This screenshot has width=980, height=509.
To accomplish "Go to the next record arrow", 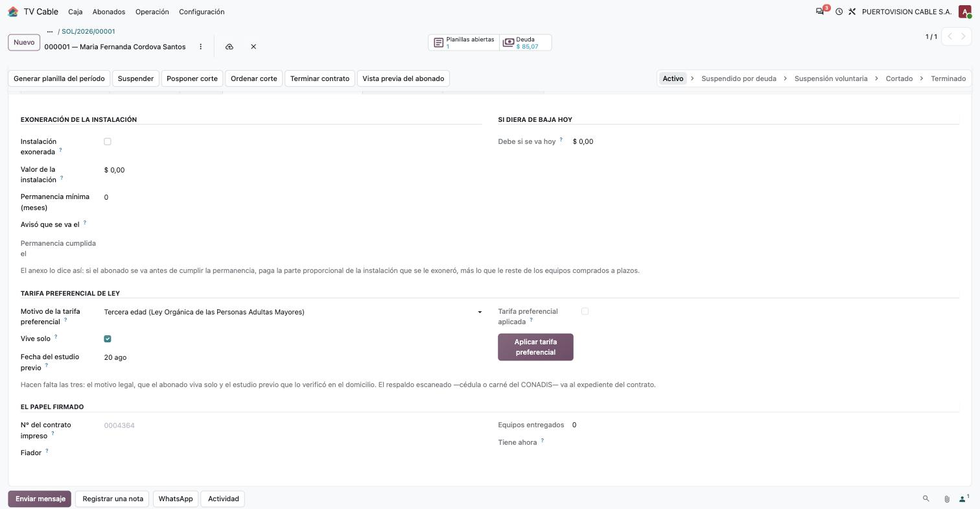I will tap(963, 36).
